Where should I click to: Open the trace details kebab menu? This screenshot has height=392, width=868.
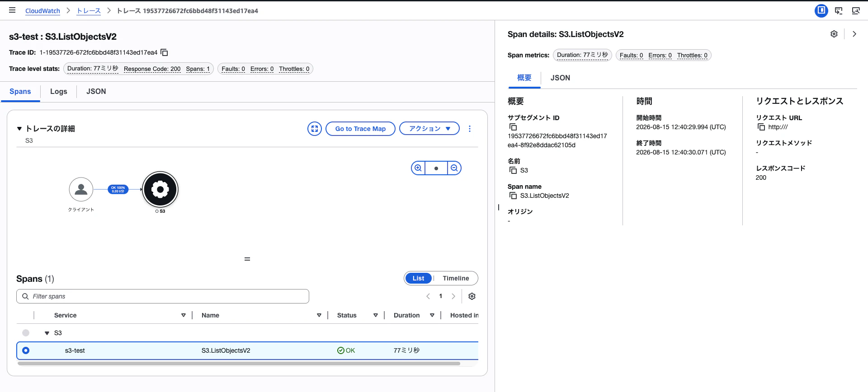click(x=470, y=129)
